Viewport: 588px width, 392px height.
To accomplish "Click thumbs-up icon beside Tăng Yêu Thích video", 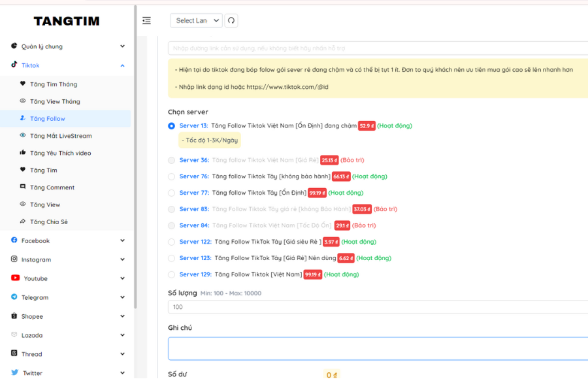I will click(23, 152).
